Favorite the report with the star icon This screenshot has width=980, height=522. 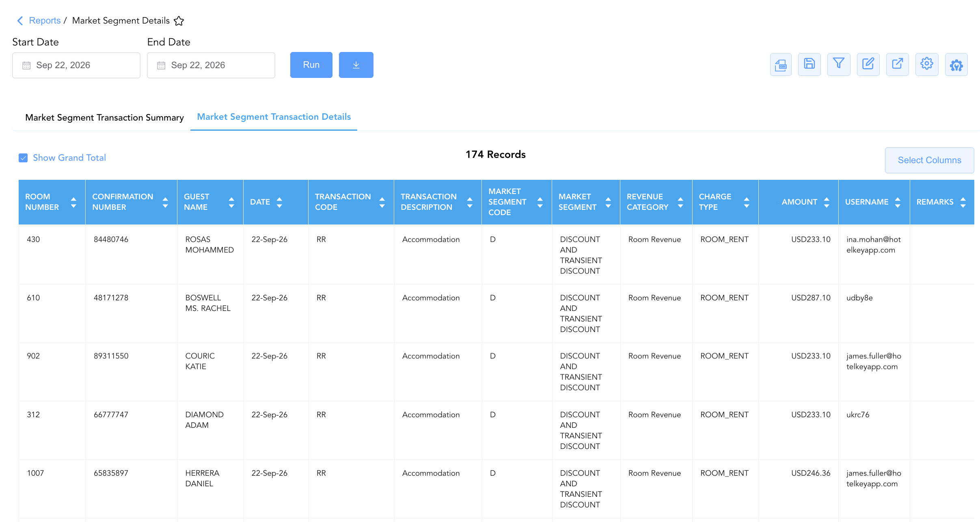(179, 21)
